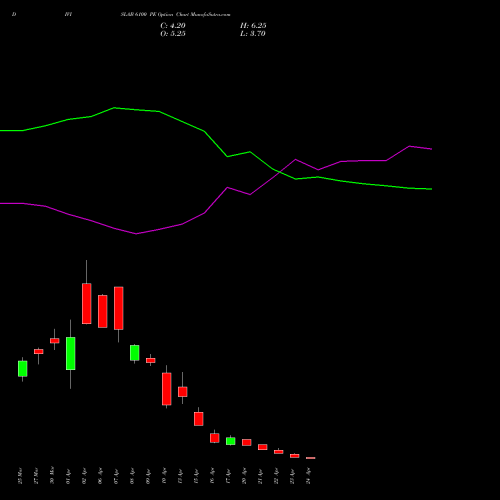
Task: Click the red candle above 07 Apr
Action: point(119,308)
